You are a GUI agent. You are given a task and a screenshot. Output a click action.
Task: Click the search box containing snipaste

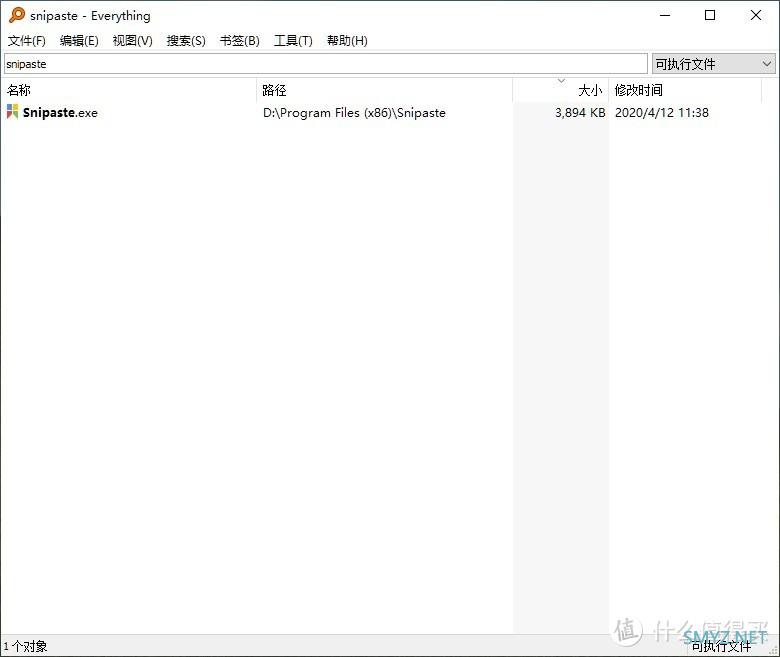[x=326, y=64]
